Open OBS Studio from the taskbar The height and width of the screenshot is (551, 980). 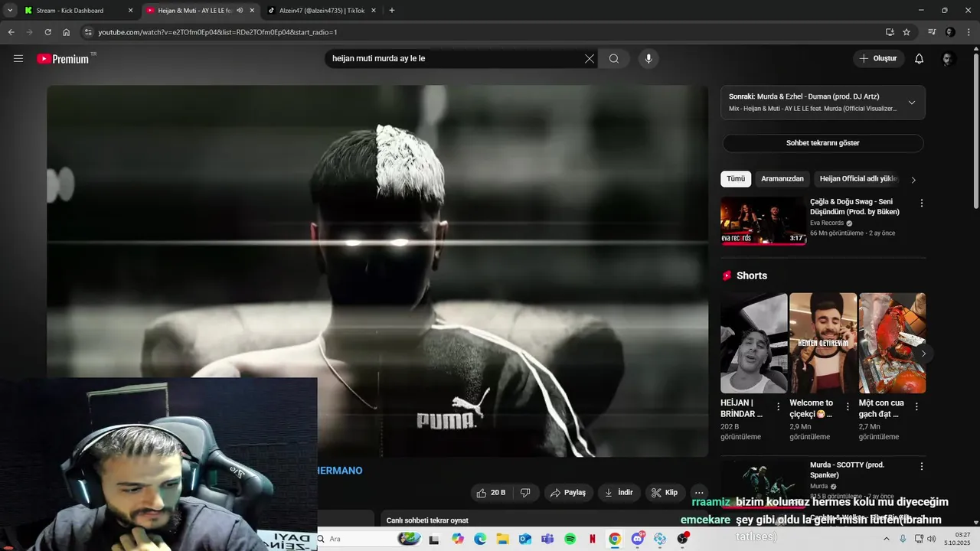[x=682, y=539]
